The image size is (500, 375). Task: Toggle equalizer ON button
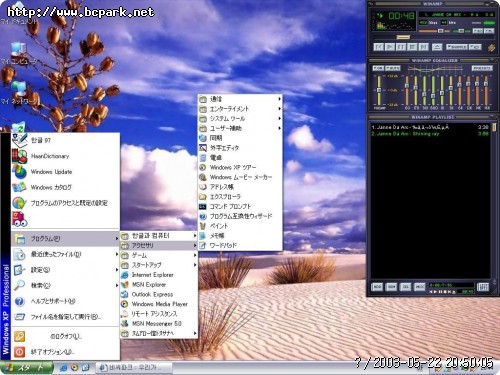pos(378,68)
